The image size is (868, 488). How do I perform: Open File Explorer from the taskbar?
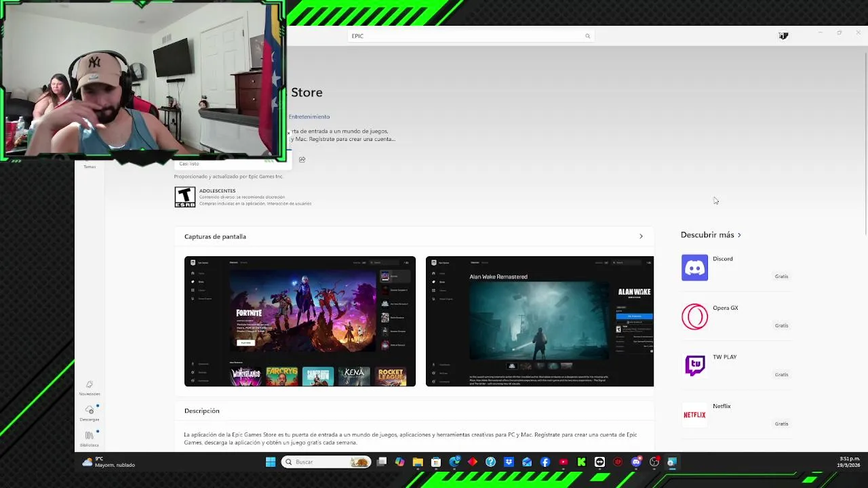pos(418,462)
